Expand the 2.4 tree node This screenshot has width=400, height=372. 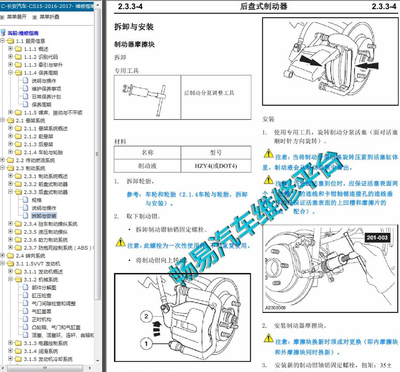(2, 256)
